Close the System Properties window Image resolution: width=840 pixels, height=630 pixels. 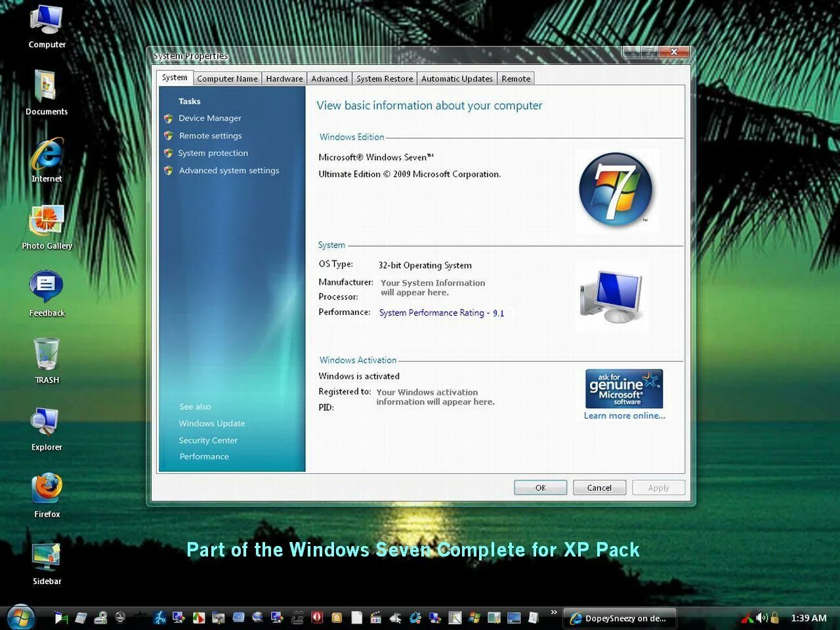674,52
